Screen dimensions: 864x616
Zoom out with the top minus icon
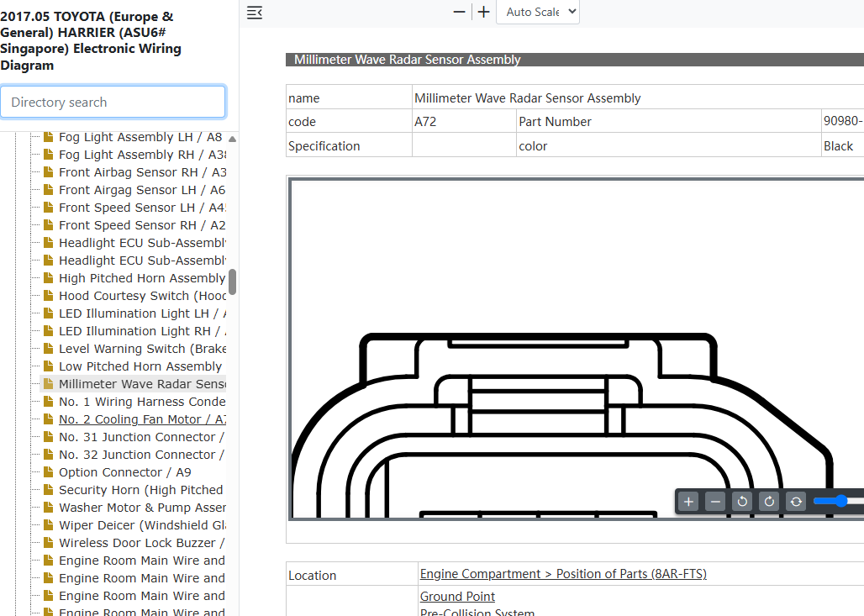(459, 12)
